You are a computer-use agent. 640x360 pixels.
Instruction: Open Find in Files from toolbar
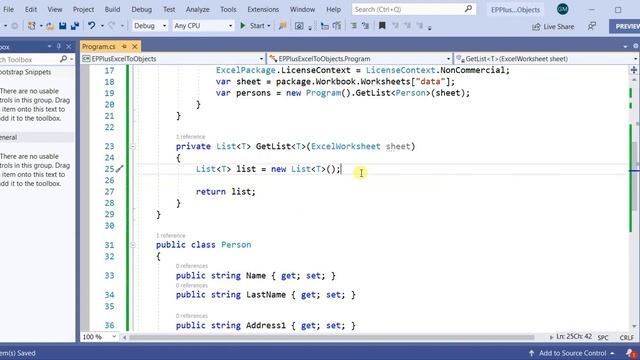point(282,26)
